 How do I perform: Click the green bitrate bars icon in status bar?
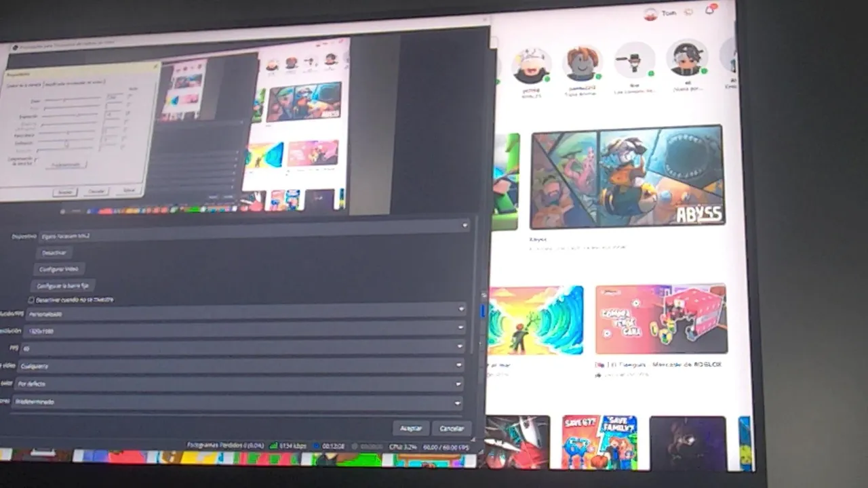(x=273, y=447)
